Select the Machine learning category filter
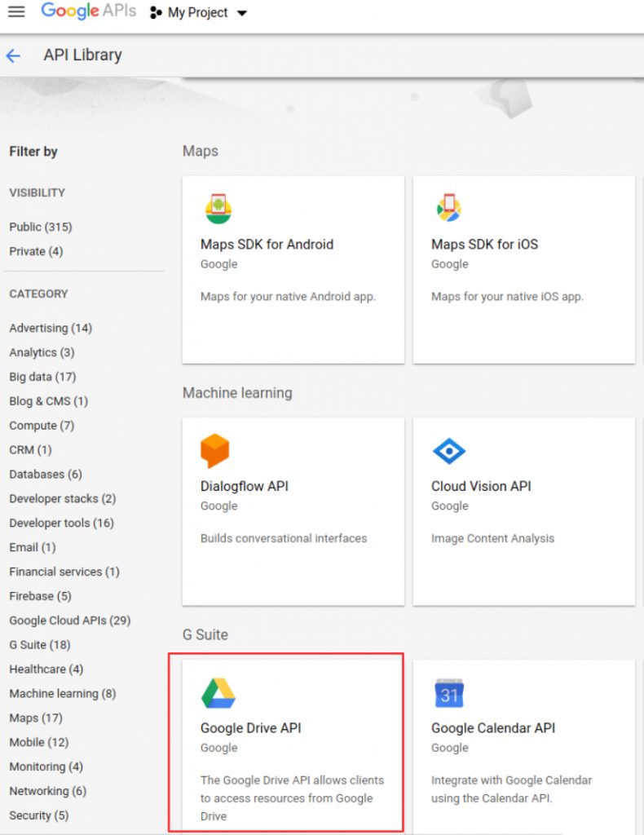644x835 pixels. [63, 694]
